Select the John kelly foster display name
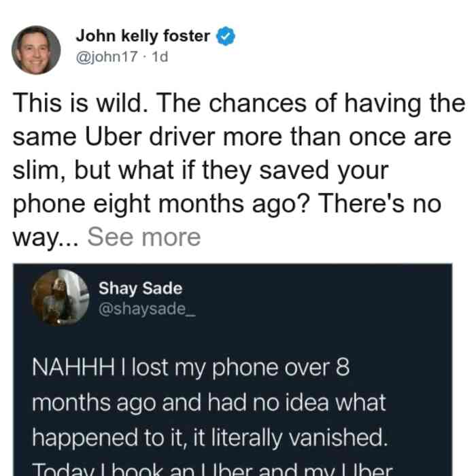Viewport: 476px width, 476px height. [x=143, y=36]
